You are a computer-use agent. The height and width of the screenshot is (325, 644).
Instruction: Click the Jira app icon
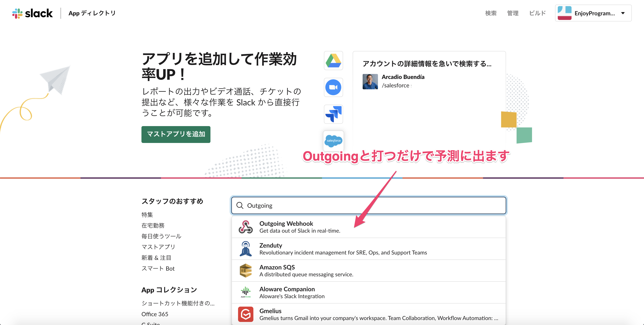(x=333, y=114)
